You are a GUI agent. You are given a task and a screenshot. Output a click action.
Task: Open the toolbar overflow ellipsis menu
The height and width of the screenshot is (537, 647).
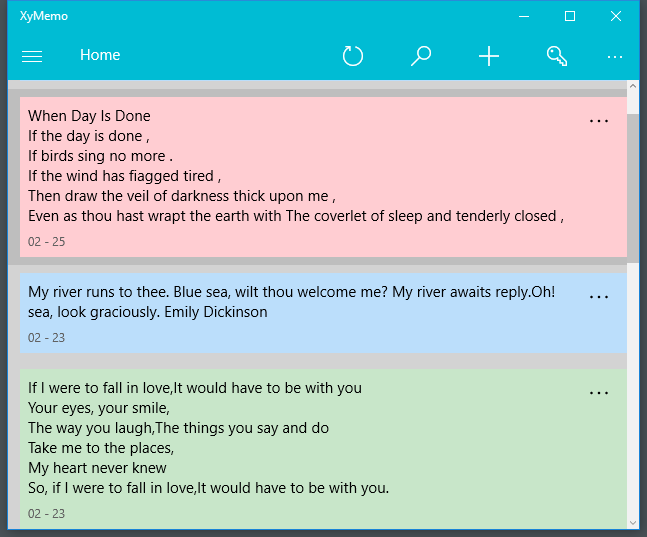[x=615, y=57]
